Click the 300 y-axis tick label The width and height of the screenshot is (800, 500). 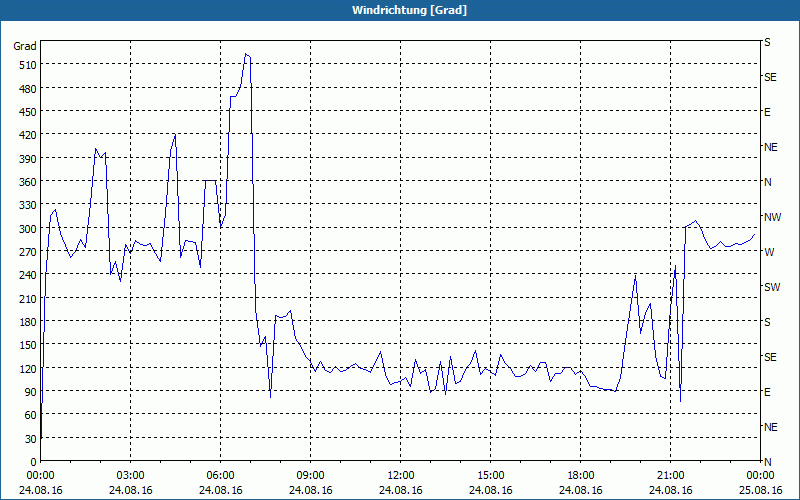point(28,229)
